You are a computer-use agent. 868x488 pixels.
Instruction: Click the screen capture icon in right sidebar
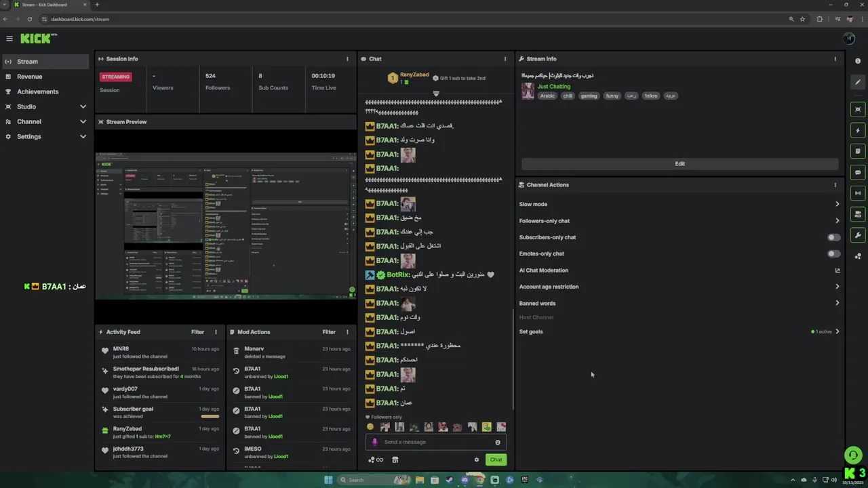[858, 109]
